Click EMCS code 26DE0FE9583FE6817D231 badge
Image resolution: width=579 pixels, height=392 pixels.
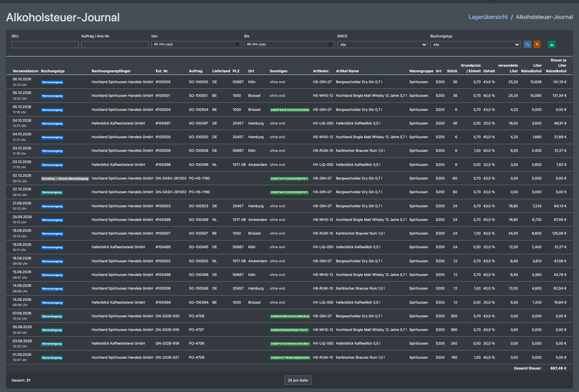tap(289, 330)
